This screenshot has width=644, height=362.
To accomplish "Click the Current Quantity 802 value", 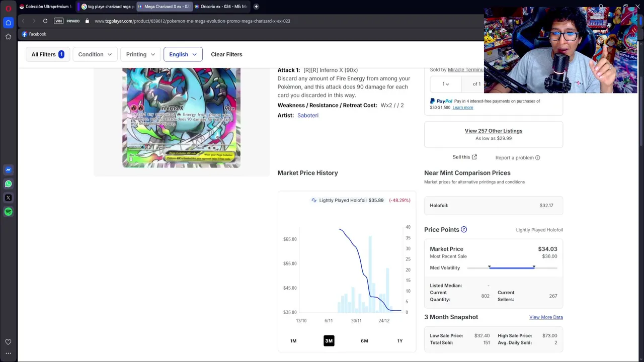I will 485,296.
